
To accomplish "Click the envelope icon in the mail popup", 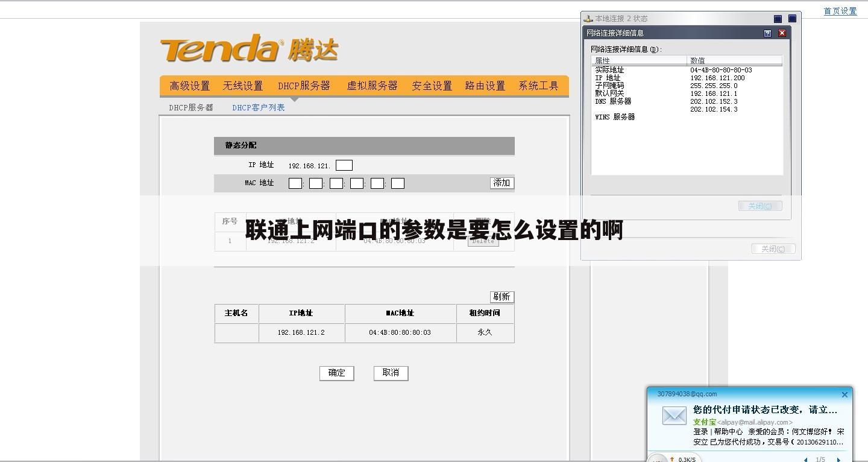I will 674,416.
